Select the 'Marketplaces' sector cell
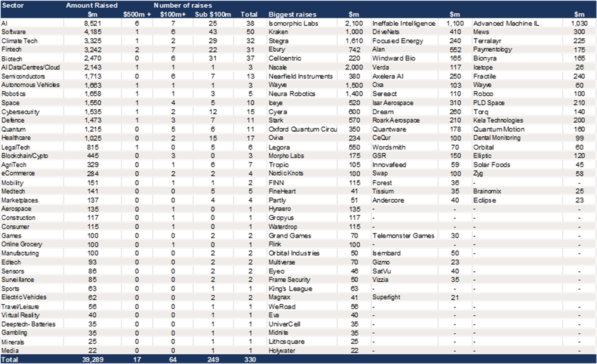The width and height of the screenshot is (597, 364). point(20,200)
